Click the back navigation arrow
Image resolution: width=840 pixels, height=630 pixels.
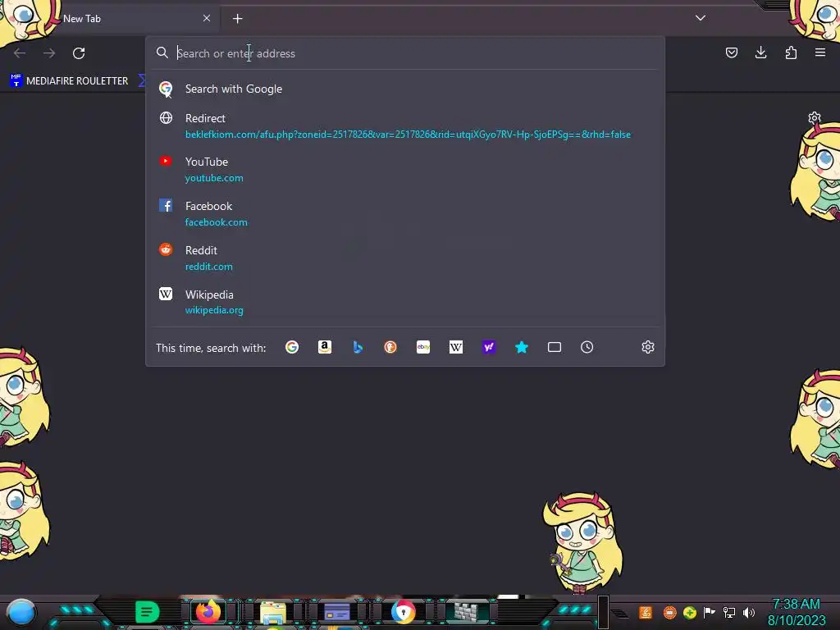20,53
